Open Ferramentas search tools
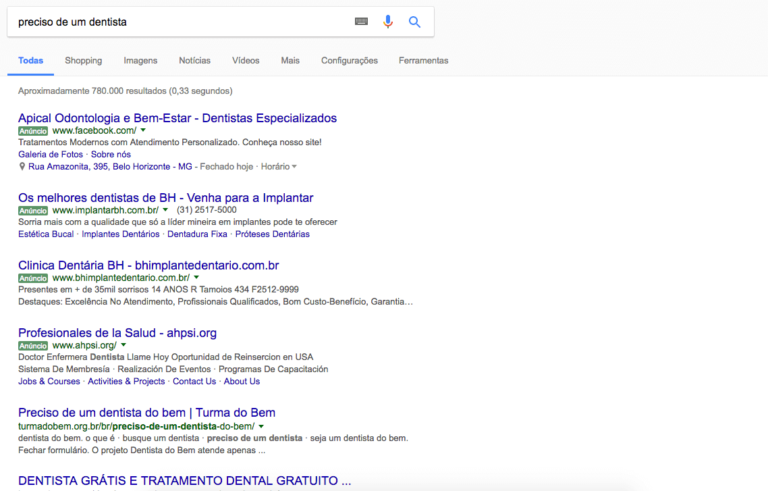768x491 pixels. pos(423,61)
